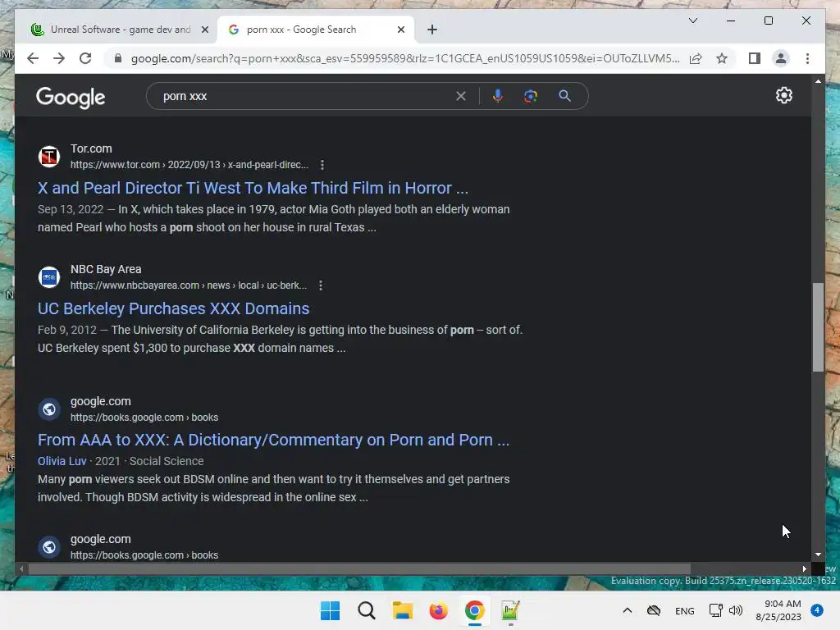Click the Tor.com site favicon
Viewport: 840px width, 630px height.
point(49,157)
